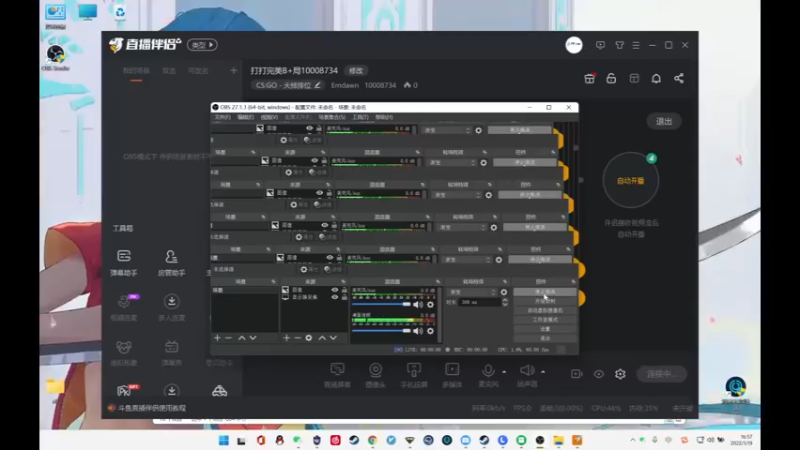Open 弹幕助手 tool in the toolbox
Image resolution: width=800 pixels, height=450 pixels.
pos(124,262)
